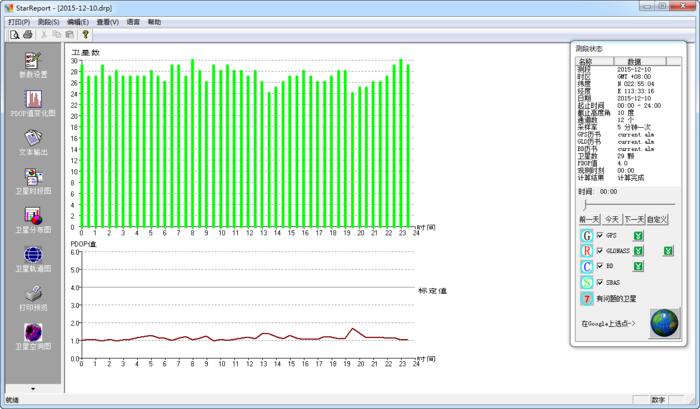
Task: Expand the green arrow next to BD
Action: point(637,267)
